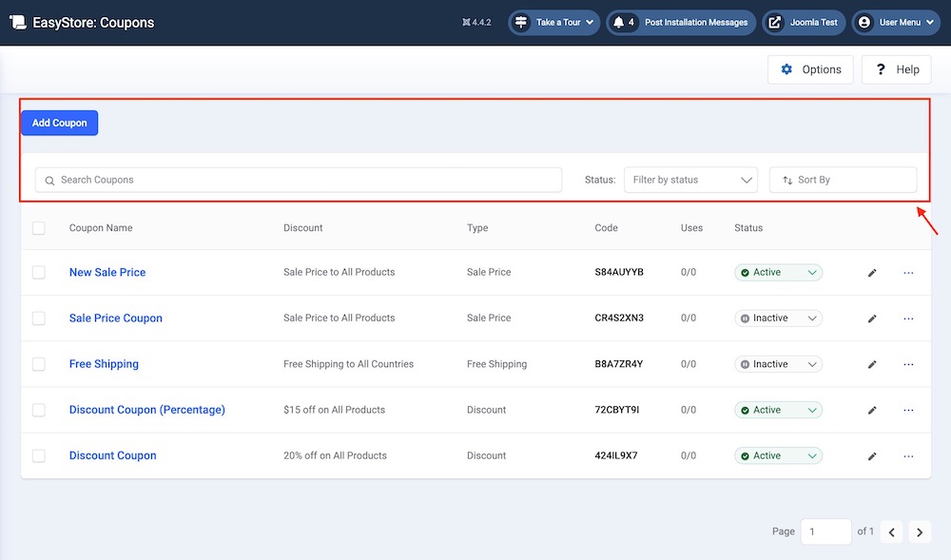Tick the checkbox for New Sale Price
Image resolution: width=951 pixels, height=560 pixels.
click(x=39, y=273)
